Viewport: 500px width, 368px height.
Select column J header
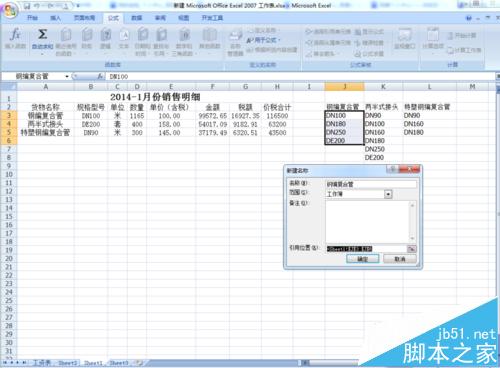pyautogui.click(x=344, y=87)
